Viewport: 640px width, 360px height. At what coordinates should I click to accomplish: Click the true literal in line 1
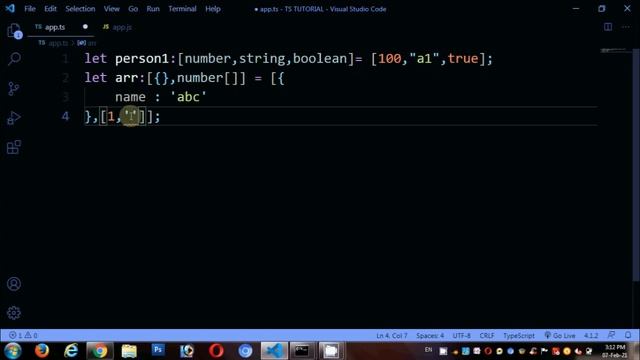pos(462,58)
